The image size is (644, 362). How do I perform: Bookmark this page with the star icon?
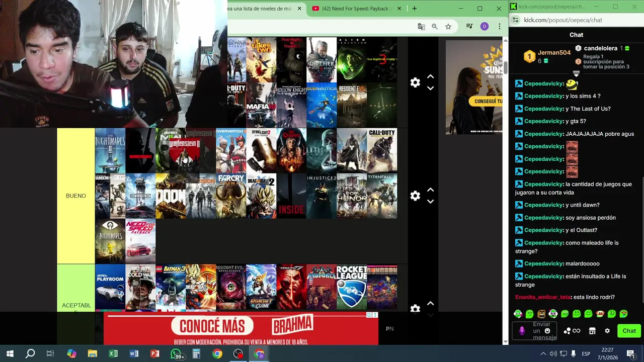[448, 27]
